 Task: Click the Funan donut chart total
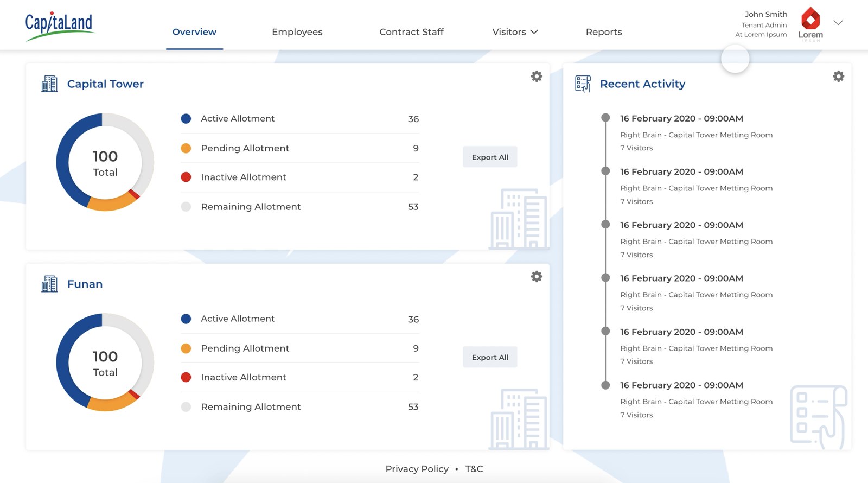pos(105,364)
